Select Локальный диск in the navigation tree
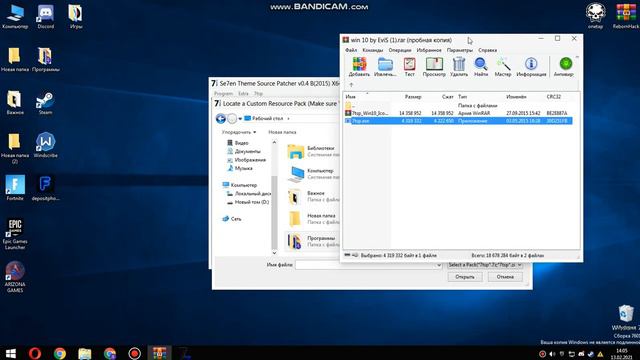 [x=249, y=193]
